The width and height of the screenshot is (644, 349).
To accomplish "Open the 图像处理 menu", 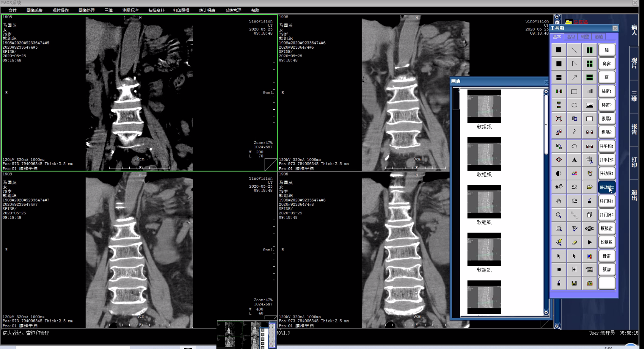I will coord(86,10).
